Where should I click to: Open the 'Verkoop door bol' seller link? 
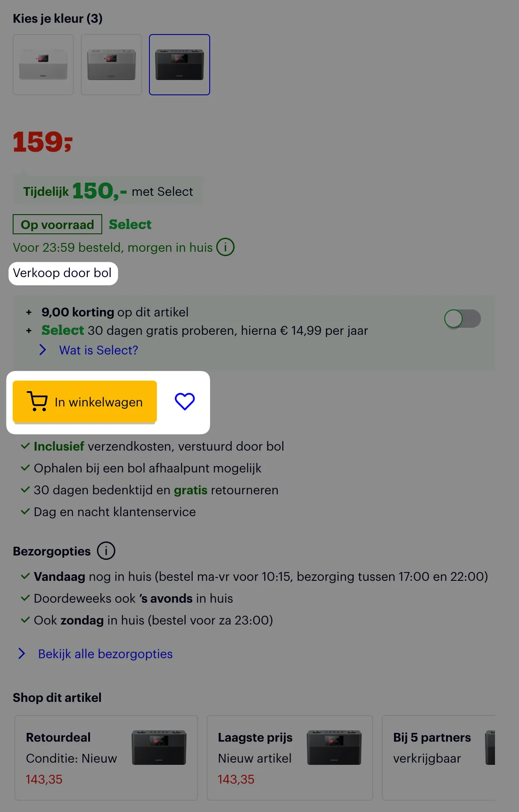63,273
